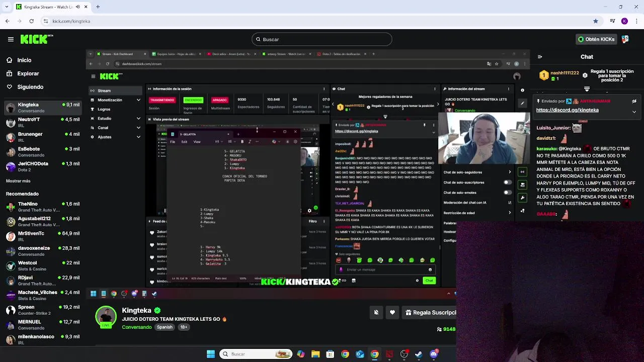Open File Explorer from the Windows taskbar
Screen dimensions: 644x362
(315, 354)
